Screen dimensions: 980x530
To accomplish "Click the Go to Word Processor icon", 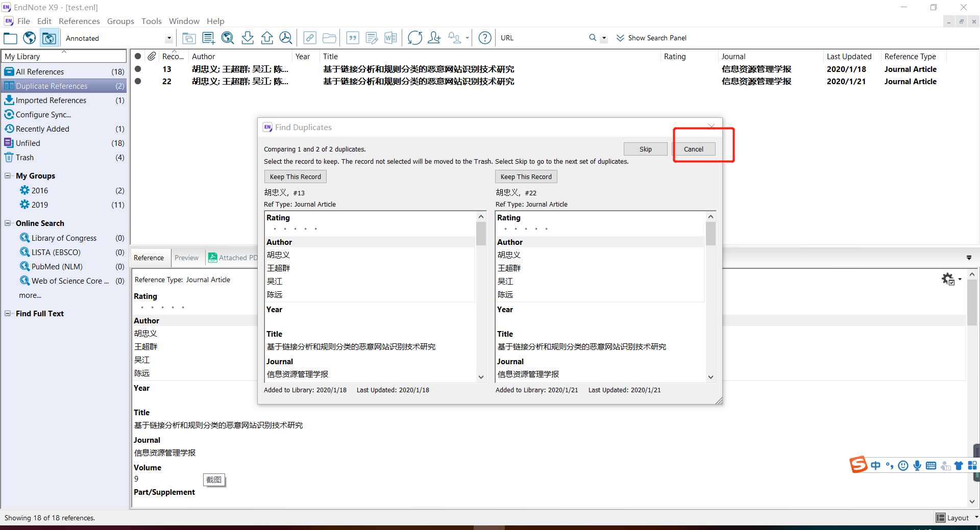I will pyautogui.click(x=391, y=38).
